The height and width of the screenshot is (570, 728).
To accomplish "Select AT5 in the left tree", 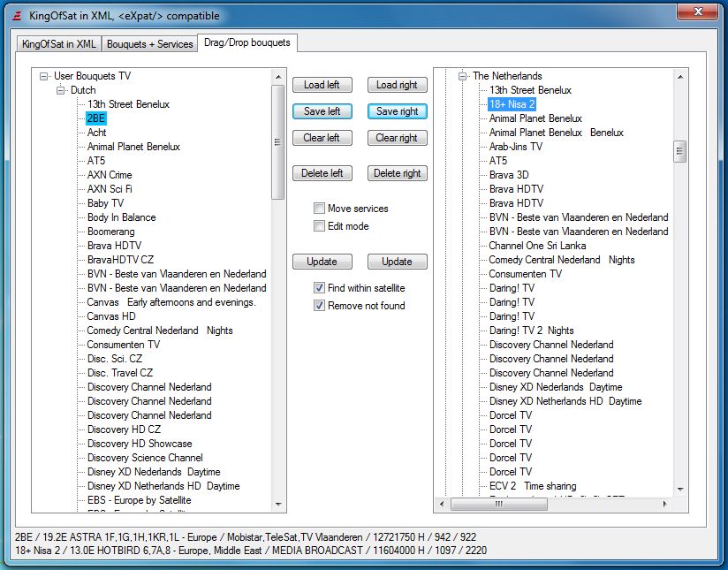I will [x=96, y=161].
